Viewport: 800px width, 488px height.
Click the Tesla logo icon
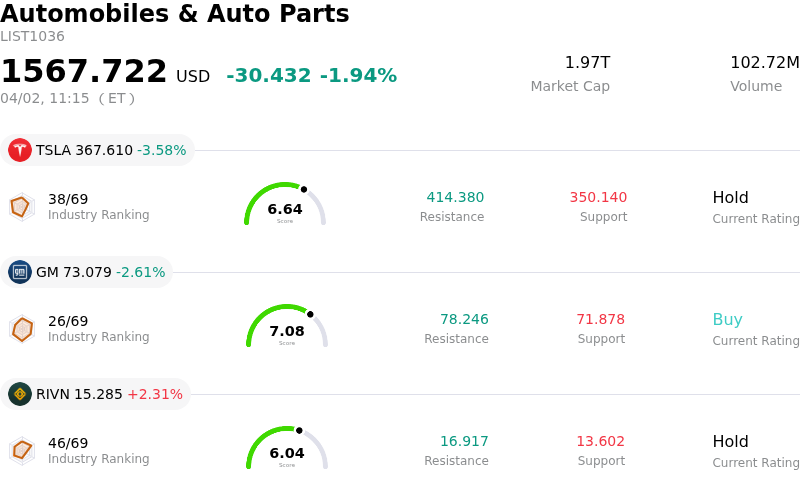[20, 150]
